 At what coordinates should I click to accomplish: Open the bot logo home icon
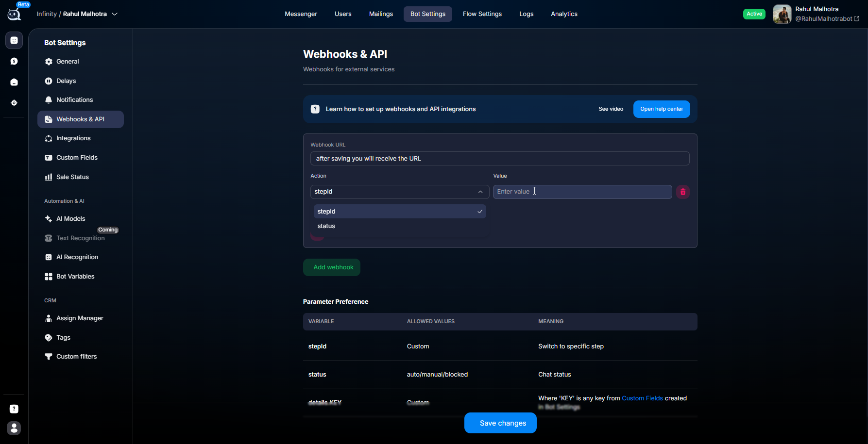click(14, 14)
